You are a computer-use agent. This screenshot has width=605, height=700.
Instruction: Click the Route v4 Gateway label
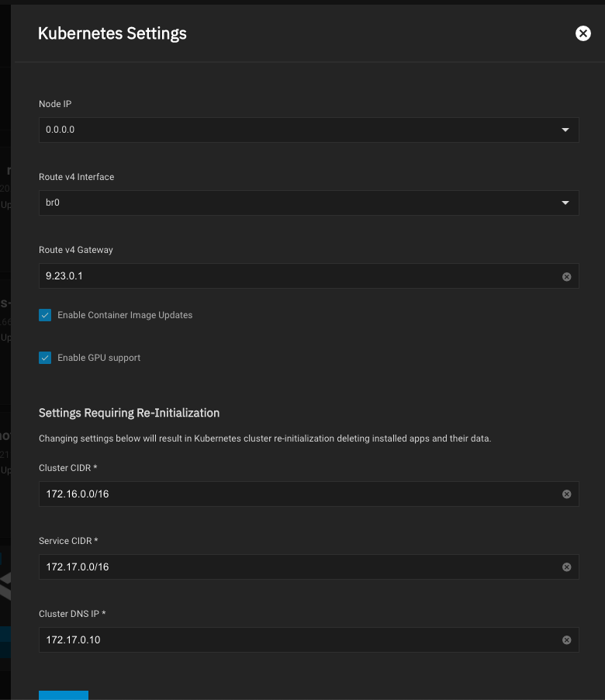76,250
